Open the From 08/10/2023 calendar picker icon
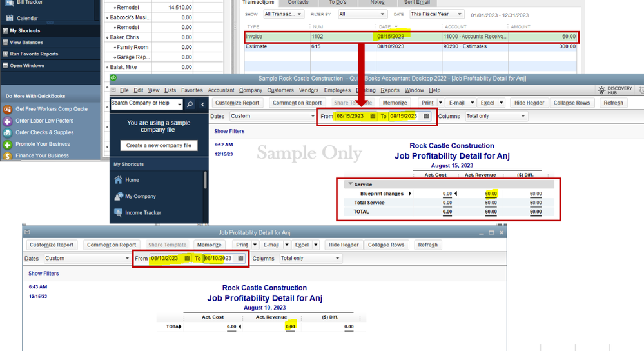 [187, 258]
